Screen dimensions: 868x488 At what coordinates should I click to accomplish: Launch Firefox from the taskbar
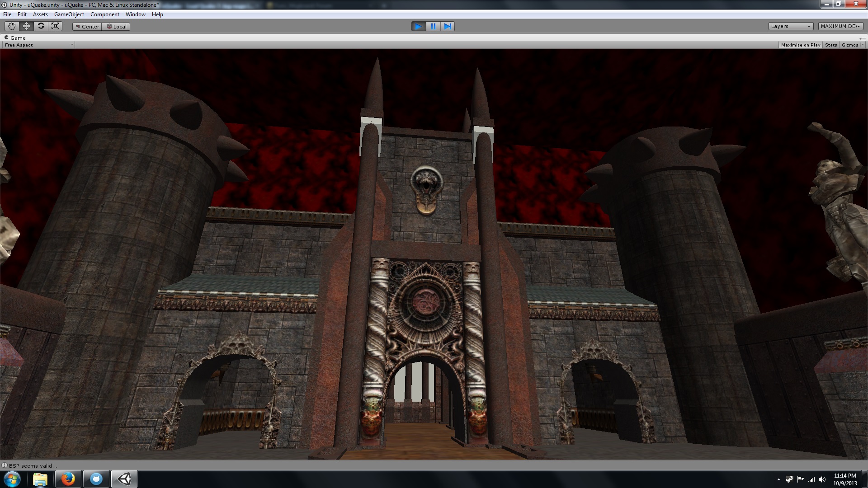pos(68,479)
